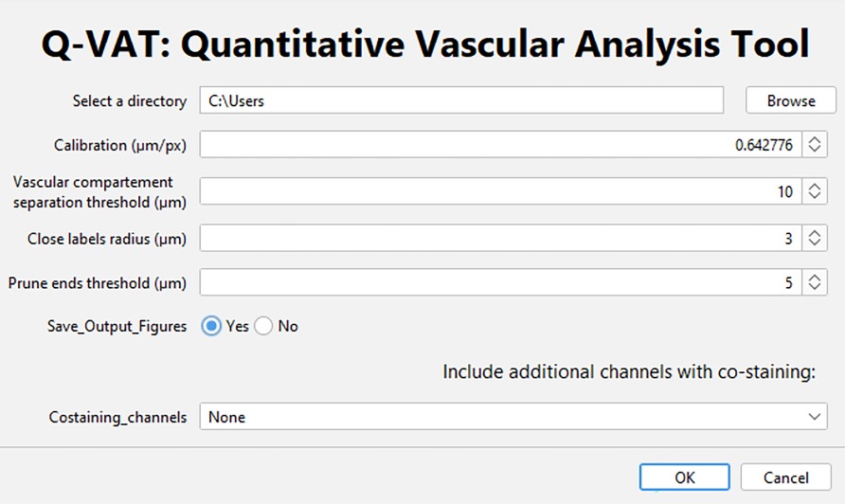Click the Costaining_channels chevron arrow
This screenshot has height=504, width=845.
pos(815,417)
